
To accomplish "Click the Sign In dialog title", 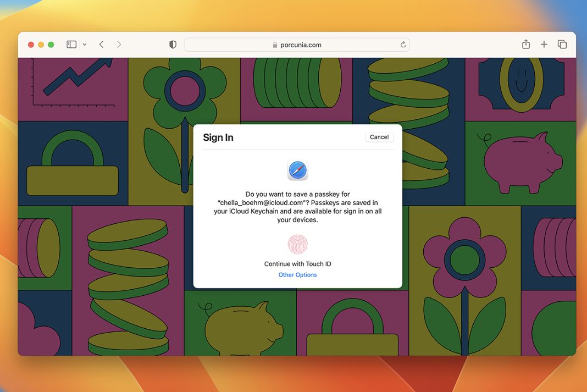I will (218, 137).
